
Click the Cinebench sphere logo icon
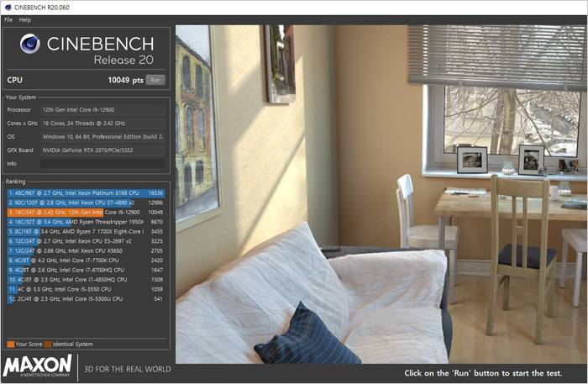pos(30,44)
